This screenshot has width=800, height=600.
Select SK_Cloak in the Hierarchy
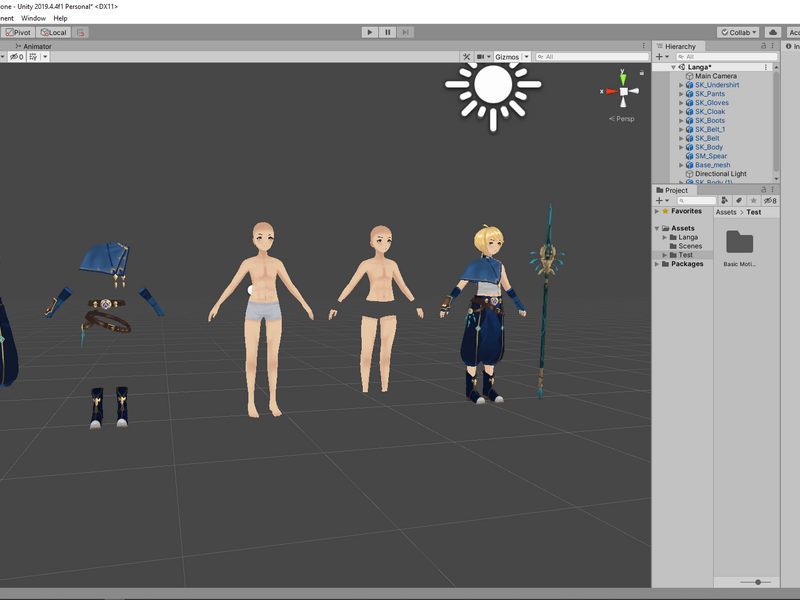[710, 112]
